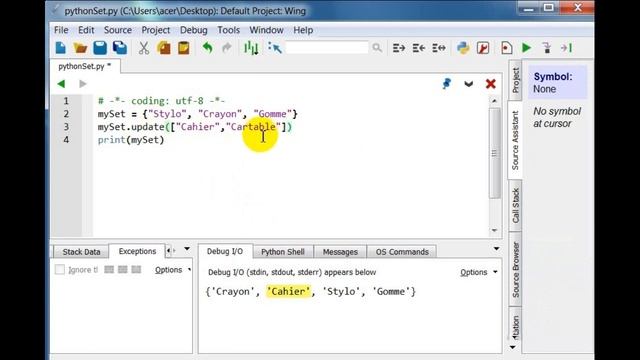Click the print(mySet) line in the editor

click(x=131, y=140)
